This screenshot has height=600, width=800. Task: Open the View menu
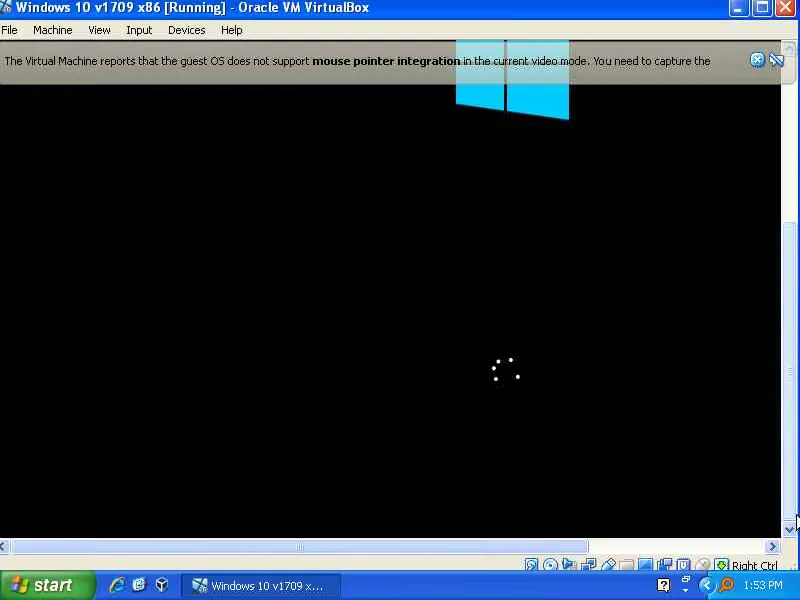tap(99, 30)
